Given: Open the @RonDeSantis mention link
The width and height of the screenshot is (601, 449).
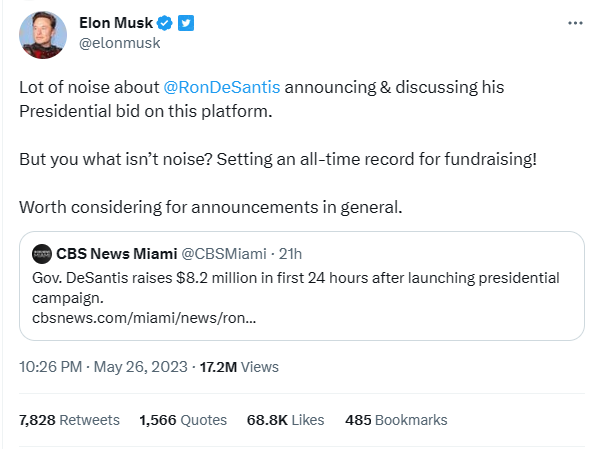Looking at the screenshot, I should (x=222, y=87).
